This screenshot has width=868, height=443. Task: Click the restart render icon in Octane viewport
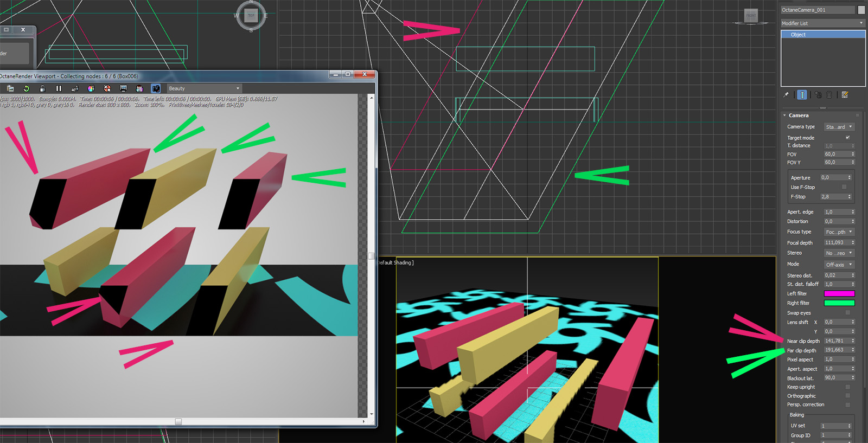point(26,88)
